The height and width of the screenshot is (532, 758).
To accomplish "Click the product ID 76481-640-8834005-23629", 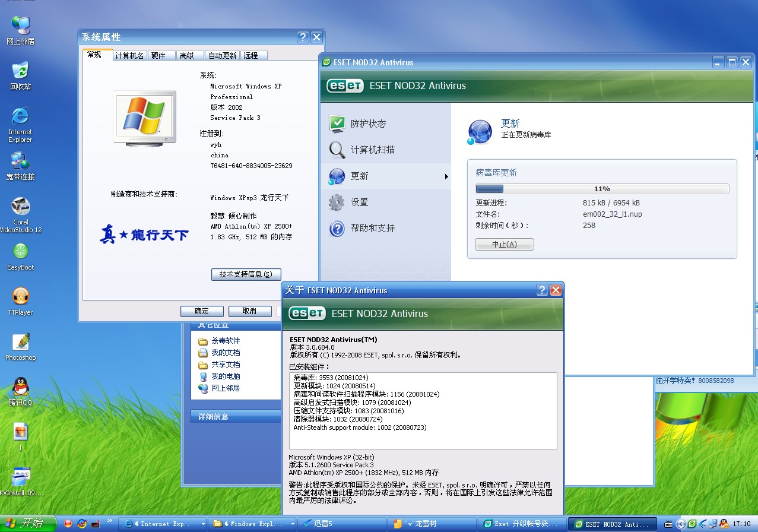I will [x=252, y=166].
